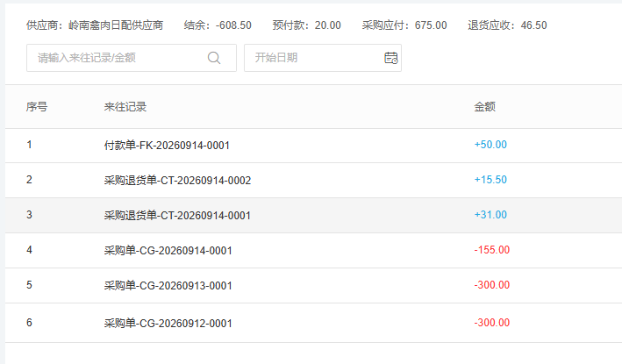The image size is (622, 364).
Task: Click the 金额 column header
Action: (485, 107)
